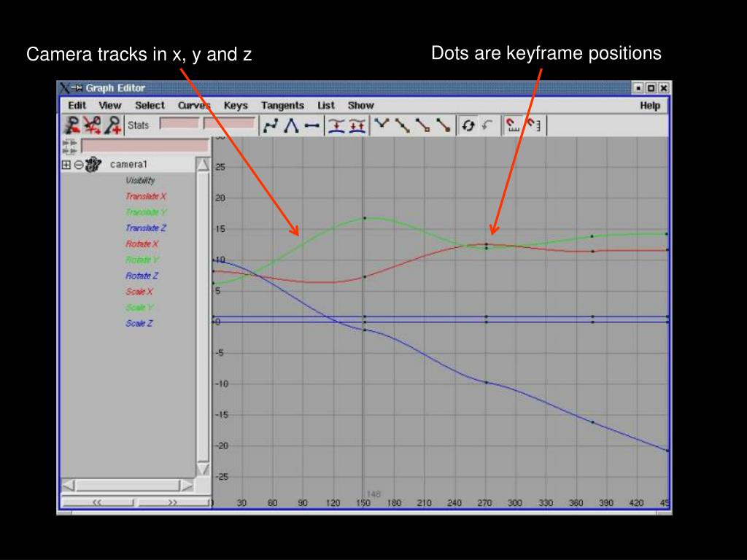
Task: Select the descending blue key at frame 270
Action: [487, 382]
